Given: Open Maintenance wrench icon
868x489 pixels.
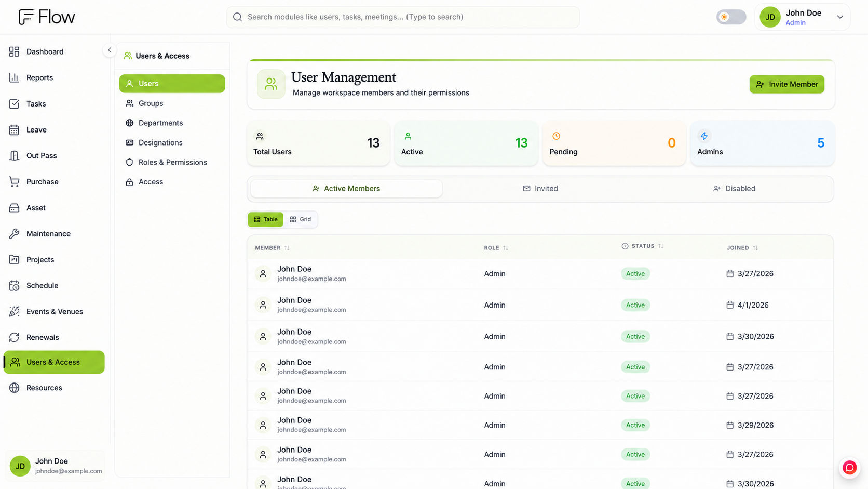Looking at the screenshot, I should pyautogui.click(x=14, y=233).
